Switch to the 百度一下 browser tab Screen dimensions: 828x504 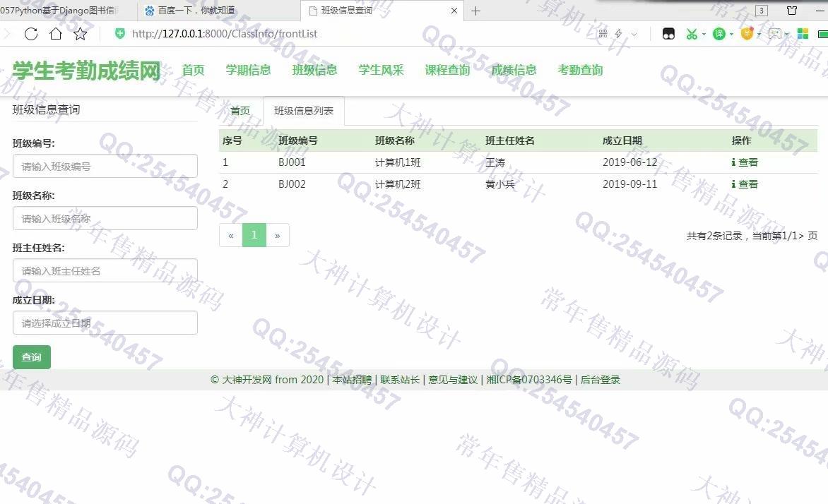[191, 11]
